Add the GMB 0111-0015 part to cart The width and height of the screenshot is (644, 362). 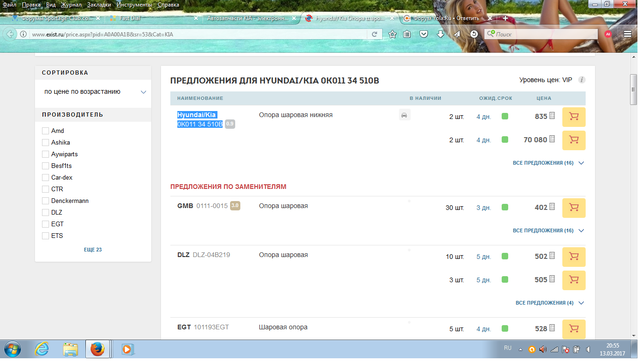(x=574, y=208)
